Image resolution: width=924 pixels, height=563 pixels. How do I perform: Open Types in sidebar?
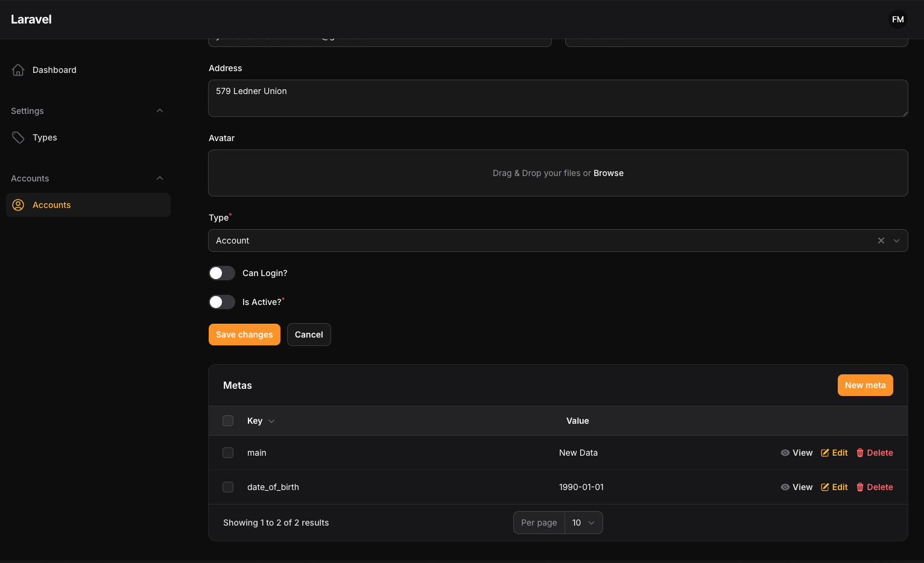click(x=88, y=137)
